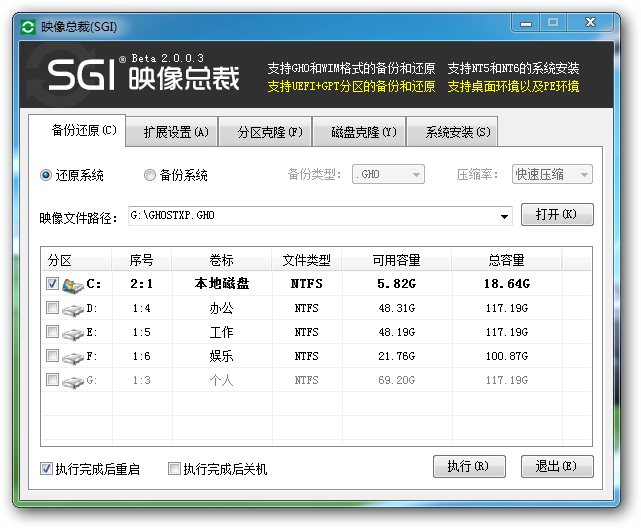
Task: Minimize the 映像总裁 window
Action: tap(526, 23)
